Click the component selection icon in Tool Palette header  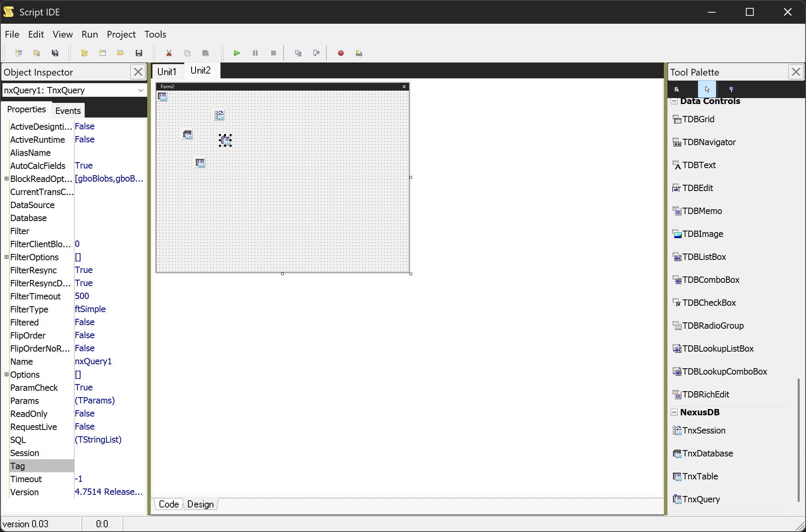tap(677, 89)
